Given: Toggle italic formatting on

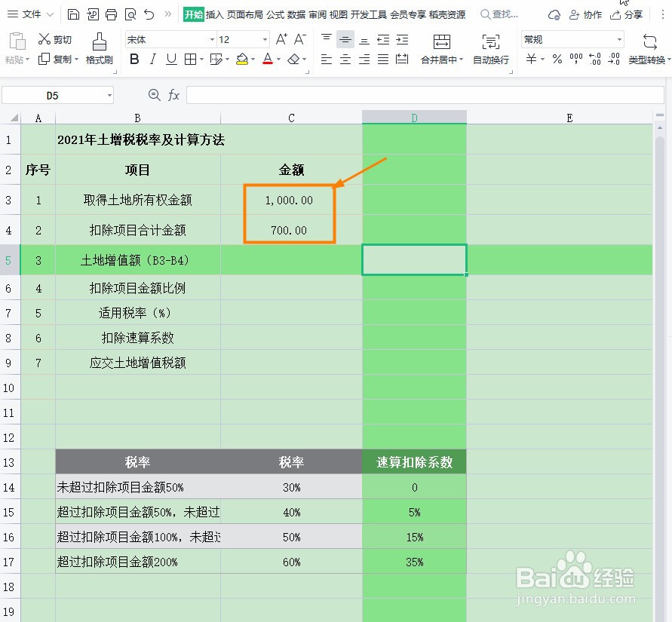Looking at the screenshot, I should [x=153, y=59].
